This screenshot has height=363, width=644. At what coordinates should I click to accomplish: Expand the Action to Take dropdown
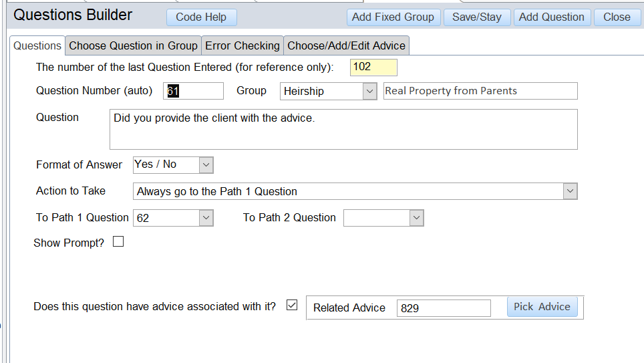pyautogui.click(x=569, y=191)
